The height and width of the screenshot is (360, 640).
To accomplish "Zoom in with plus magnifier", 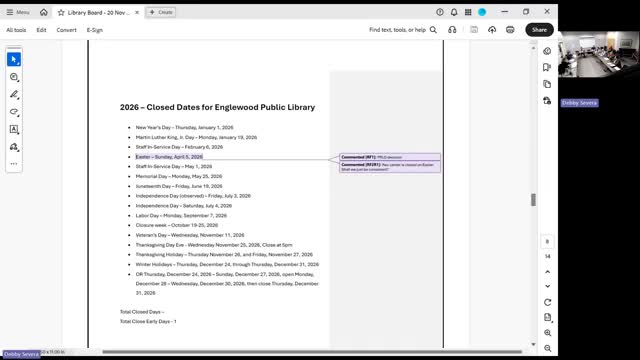I will pyautogui.click(x=547, y=333).
